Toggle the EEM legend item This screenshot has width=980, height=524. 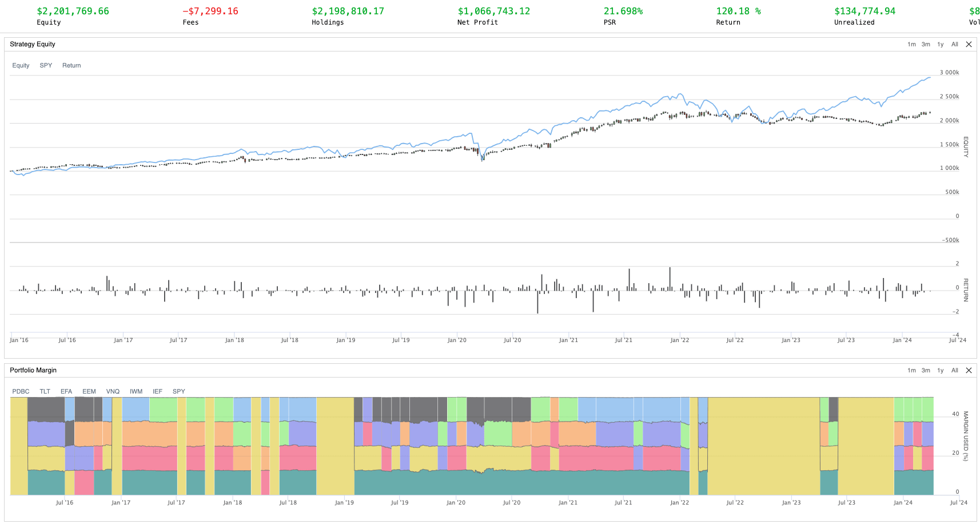click(89, 392)
